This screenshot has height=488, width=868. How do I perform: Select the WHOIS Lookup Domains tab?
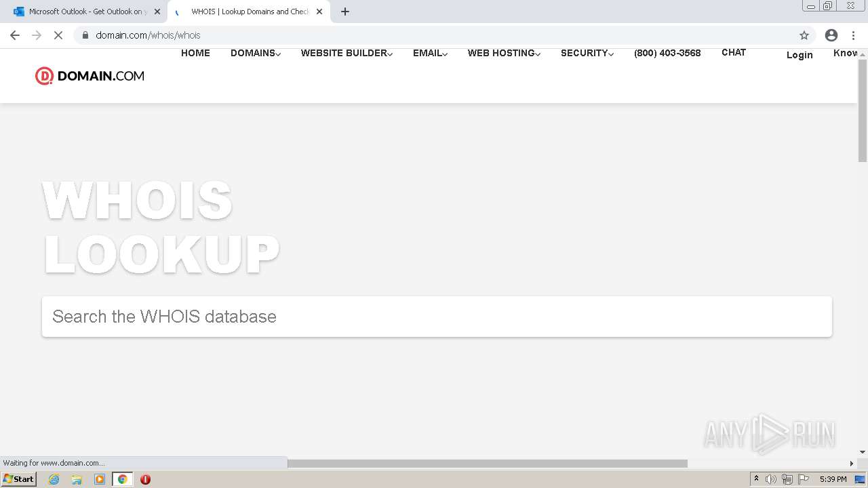[x=249, y=12]
